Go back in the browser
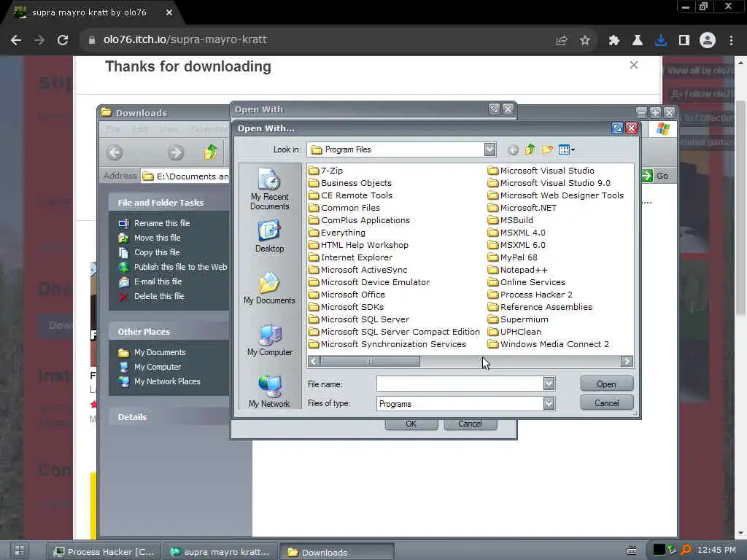747x560 pixels. pyautogui.click(x=16, y=40)
